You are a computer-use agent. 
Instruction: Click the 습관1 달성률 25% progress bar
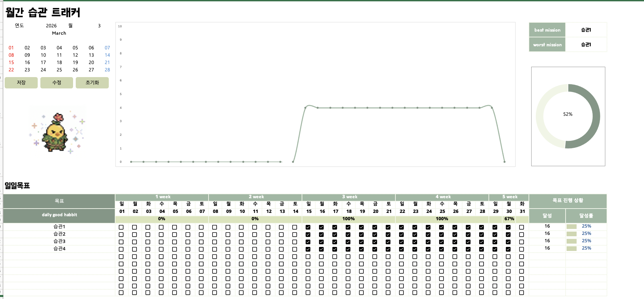[x=572, y=227]
